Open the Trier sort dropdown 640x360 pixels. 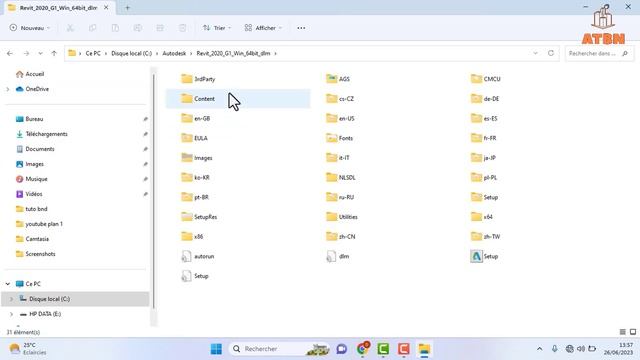(x=217, y=28)
